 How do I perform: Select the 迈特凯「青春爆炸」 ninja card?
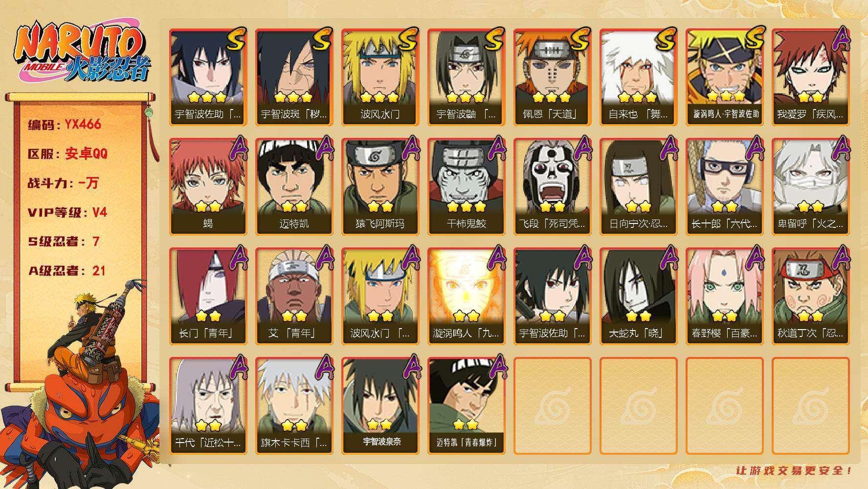[x=466, y=406]
